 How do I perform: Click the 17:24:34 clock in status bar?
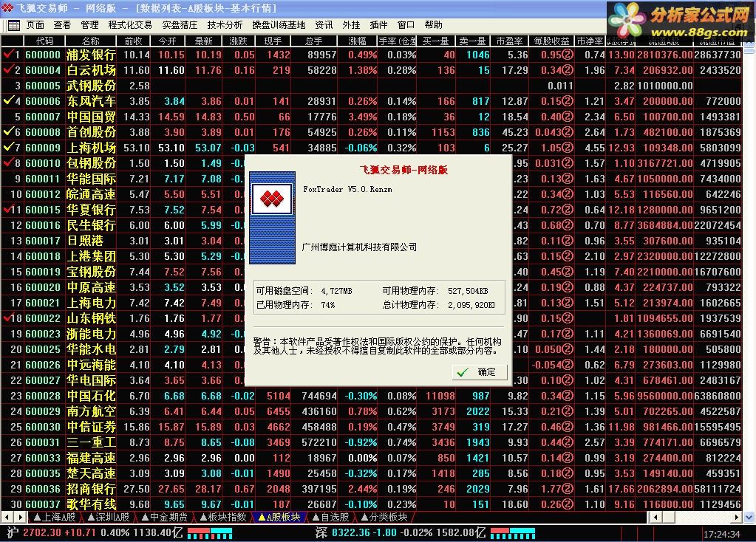[x=721, y=534]
